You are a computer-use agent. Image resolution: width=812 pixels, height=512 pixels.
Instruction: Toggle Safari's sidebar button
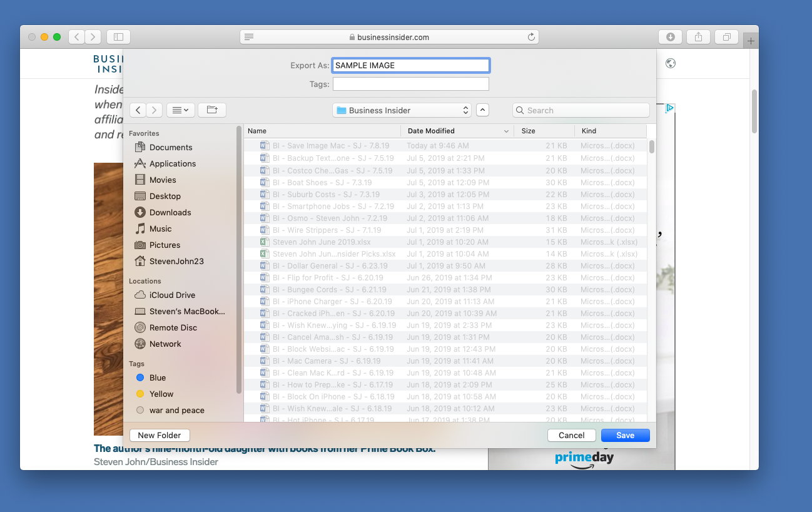point(118,37)
